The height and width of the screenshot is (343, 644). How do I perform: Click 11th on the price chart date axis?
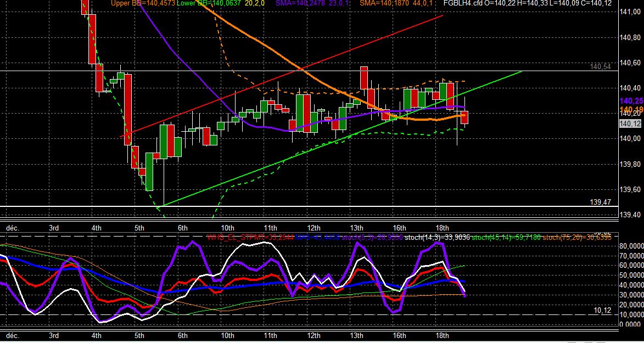pos(270,228)
